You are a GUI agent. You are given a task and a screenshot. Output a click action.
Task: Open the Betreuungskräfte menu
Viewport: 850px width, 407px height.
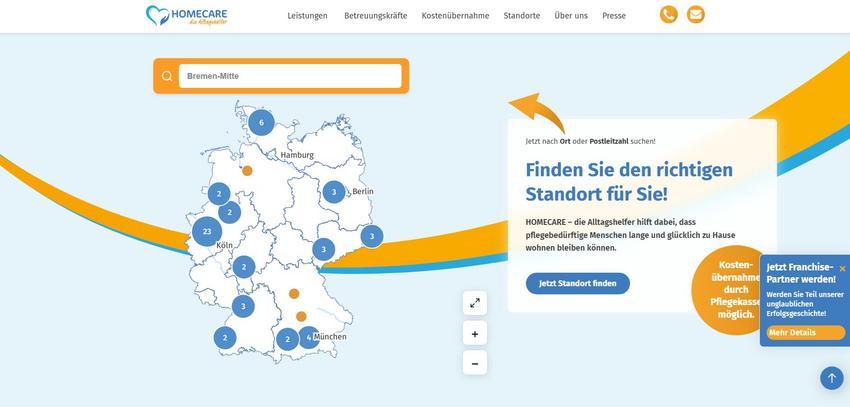click(376, 16)
